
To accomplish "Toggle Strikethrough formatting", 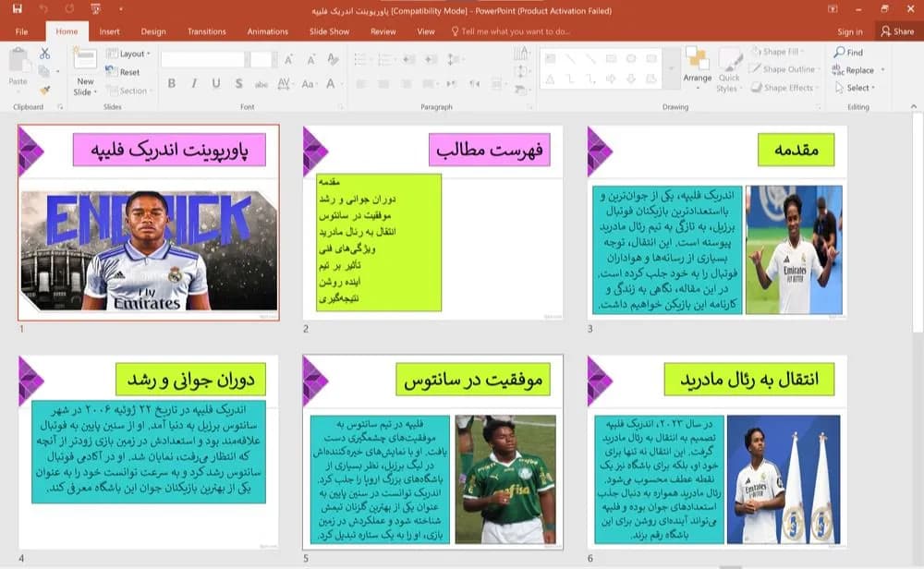I will point(261,84).
